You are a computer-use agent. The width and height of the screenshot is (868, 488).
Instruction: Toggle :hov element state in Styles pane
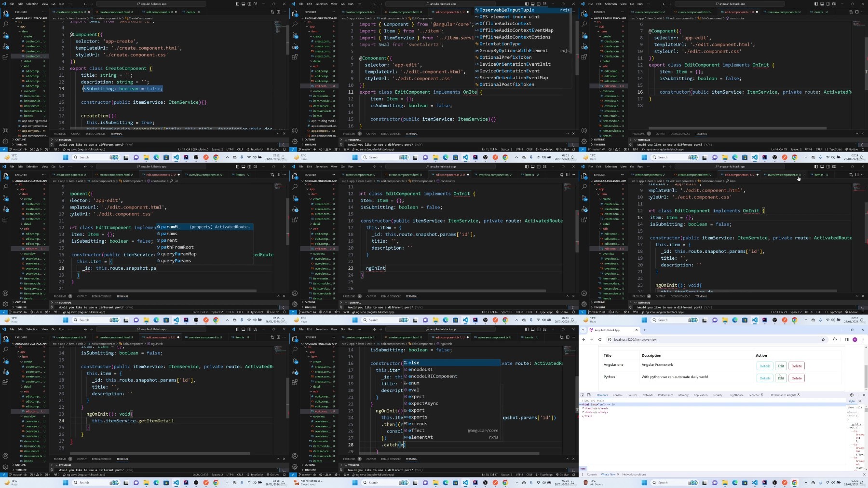[x=851, y=407]
